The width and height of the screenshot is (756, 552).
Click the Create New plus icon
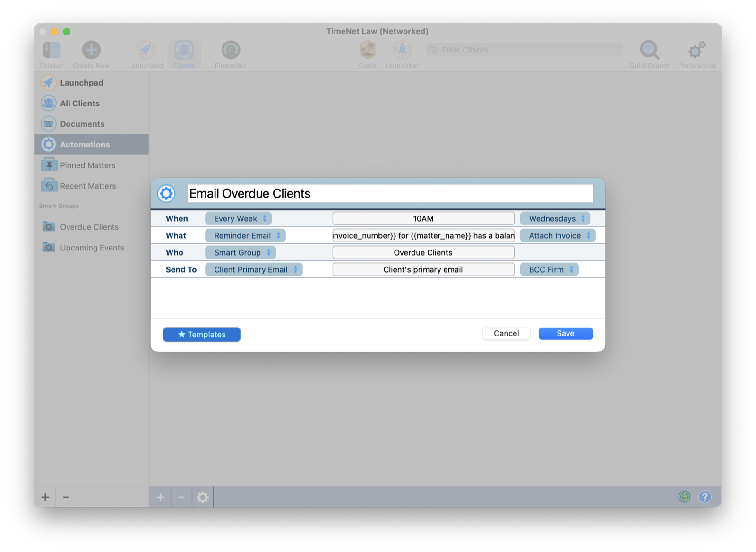(x=91, y=50)
